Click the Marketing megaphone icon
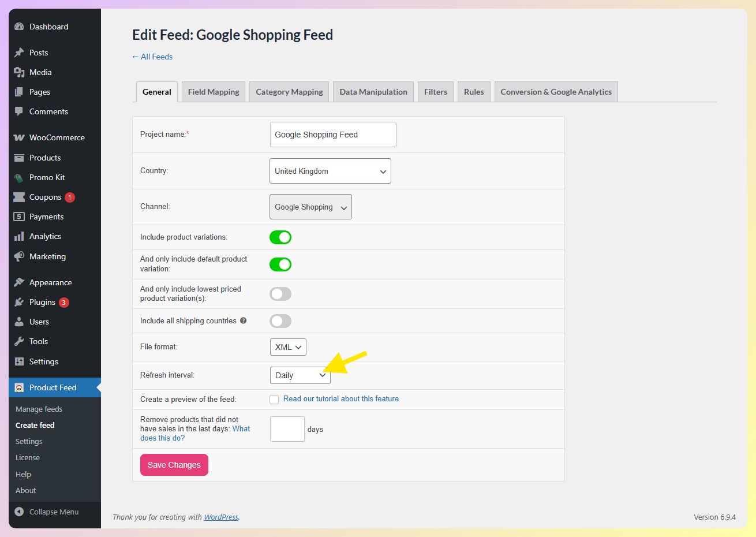The image size is (756, 537). (x=19, y=256)
